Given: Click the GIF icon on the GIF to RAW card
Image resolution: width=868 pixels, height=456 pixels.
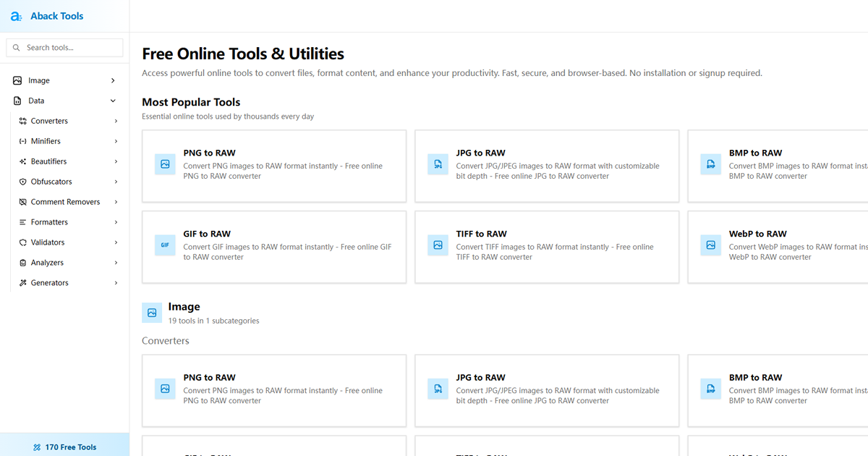Looking at the screenshot, I should tap(165, 245).
